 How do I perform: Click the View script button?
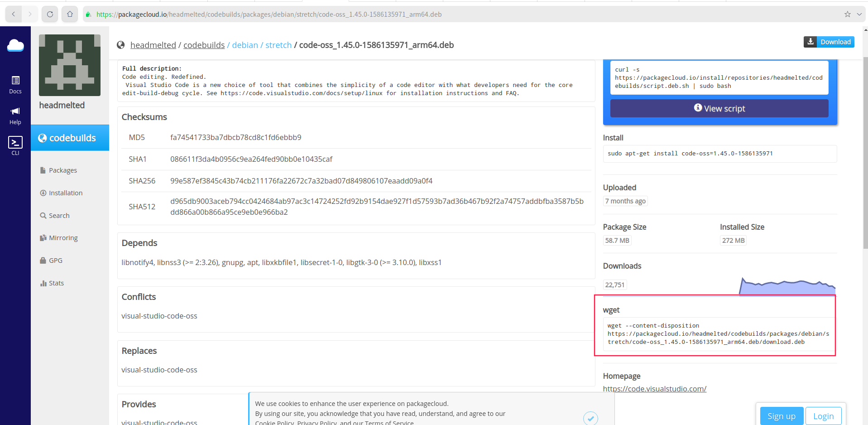719,108
